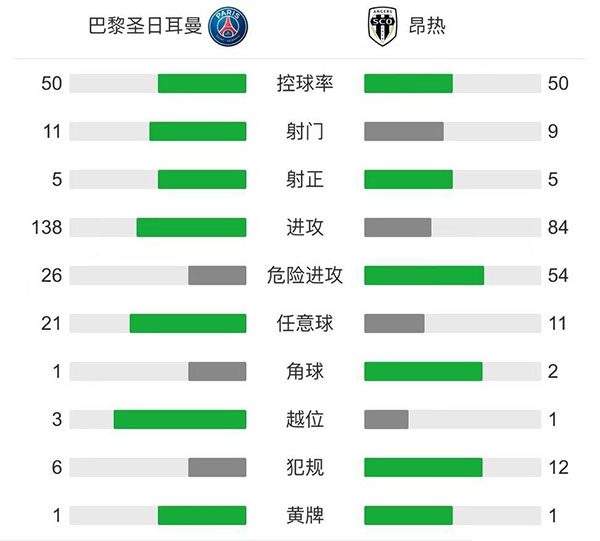The height and width of the screenshot is (541, 600).
Task: Click the 黄牌 stat label
Action: [x=305, y=515]
